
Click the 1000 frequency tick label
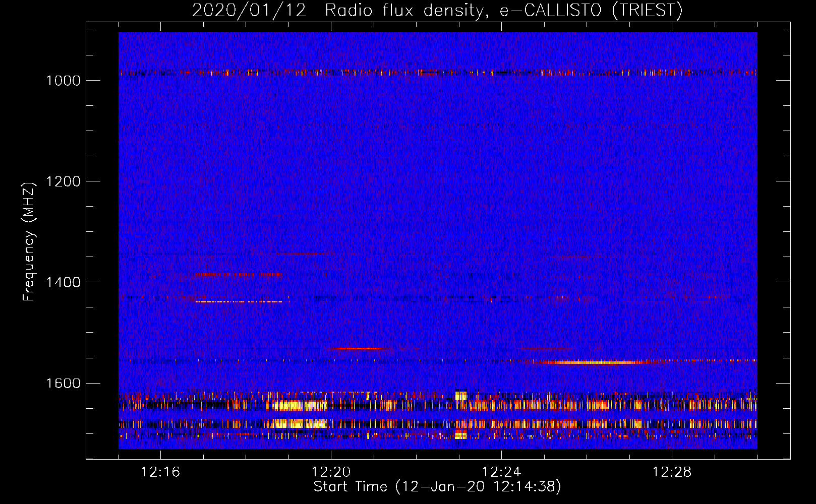click(x=64, y=81)
